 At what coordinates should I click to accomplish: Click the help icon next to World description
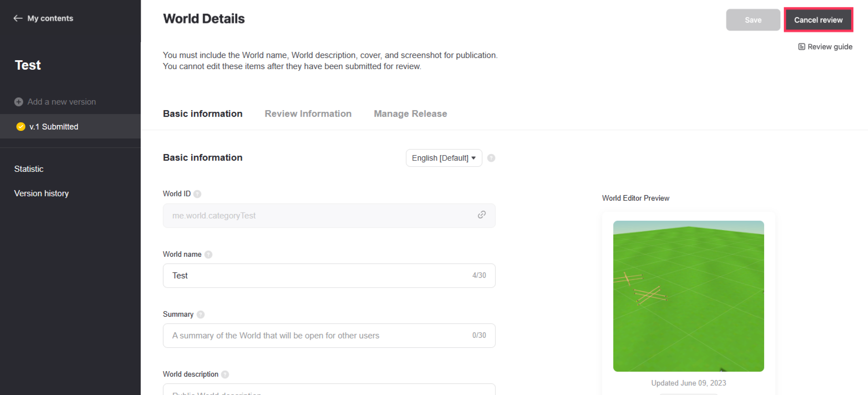225,375
